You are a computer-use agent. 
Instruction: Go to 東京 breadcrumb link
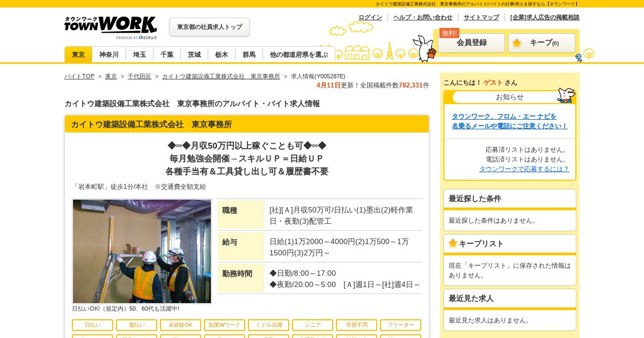point(111,76)
